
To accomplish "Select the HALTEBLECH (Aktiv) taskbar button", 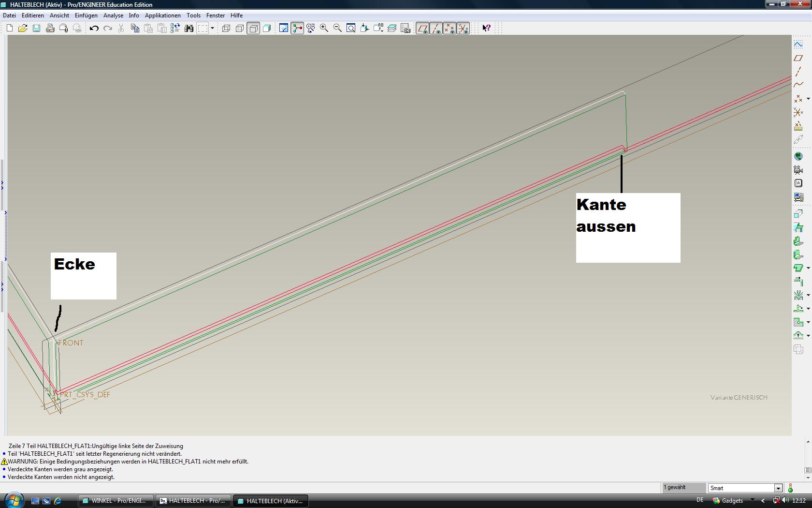I will click(271, 501).
